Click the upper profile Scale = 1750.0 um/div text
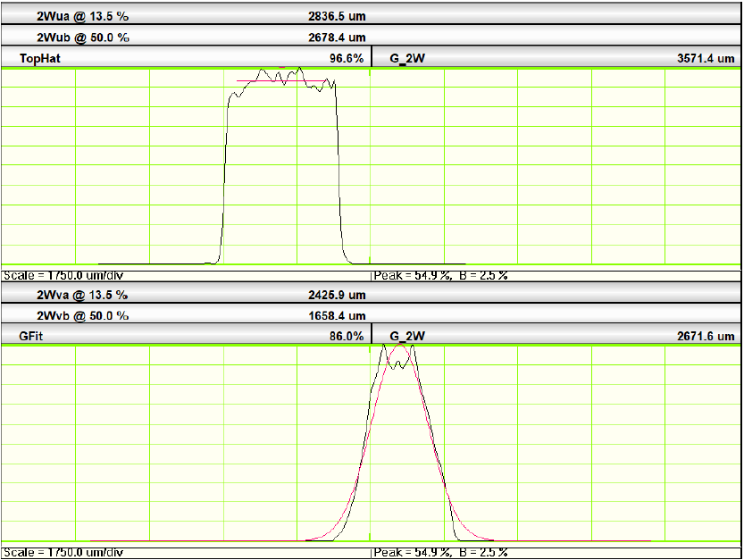The height and width of the screenshot is (560, 744). tap(63, 276)
